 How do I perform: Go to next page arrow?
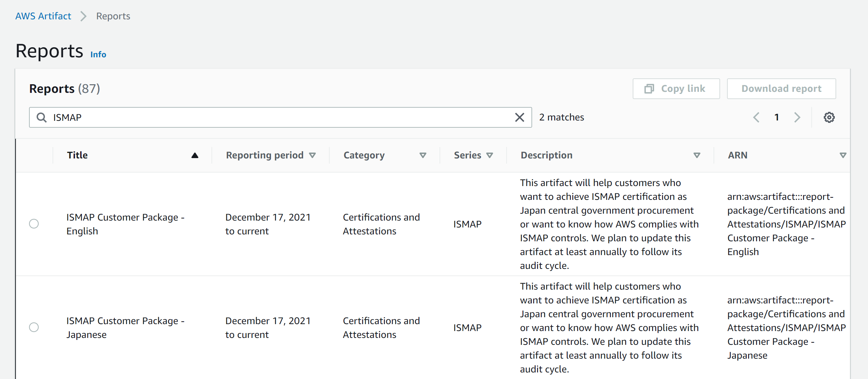(797, 117)
